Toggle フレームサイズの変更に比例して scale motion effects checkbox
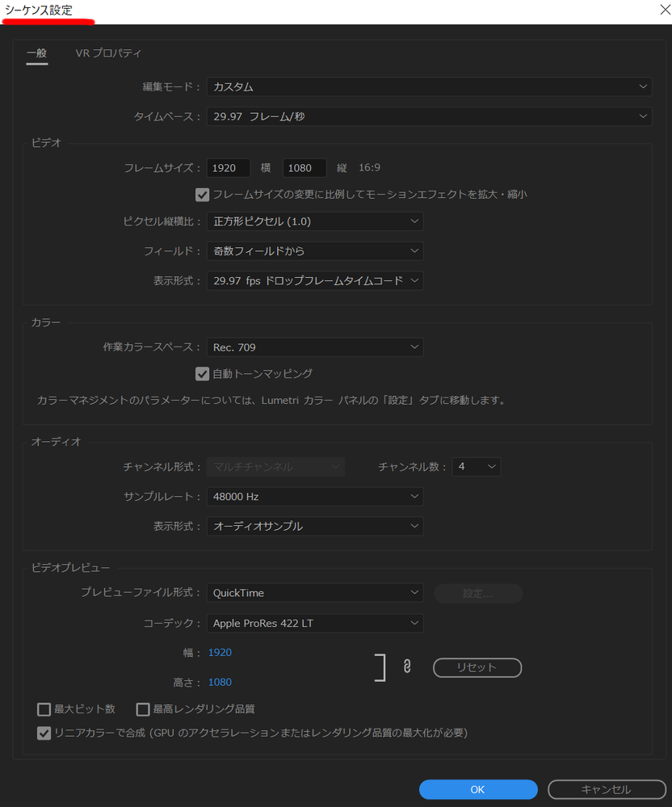Screen dimensions: 672x807 click(x=202, y=195)
